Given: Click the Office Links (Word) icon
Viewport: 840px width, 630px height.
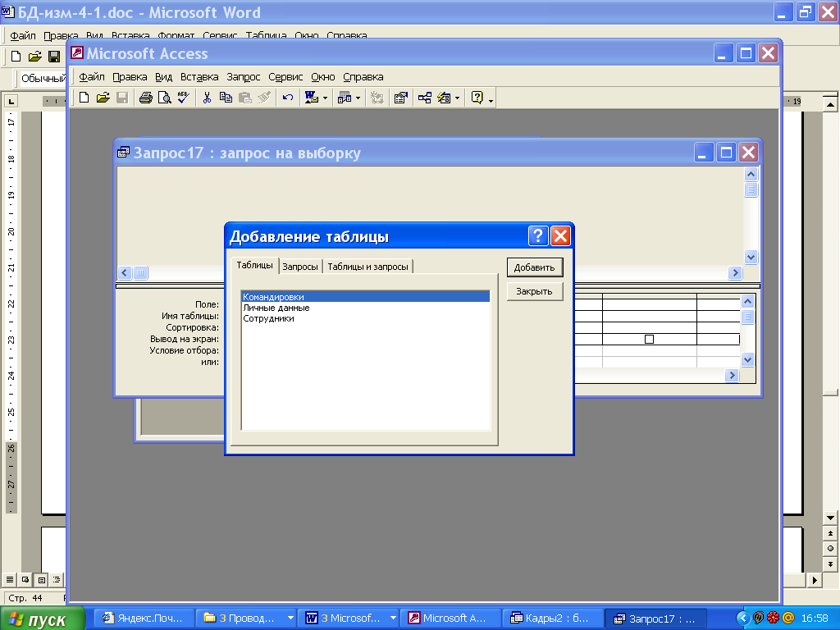Looking at the screenshot, I should [311, 98].
